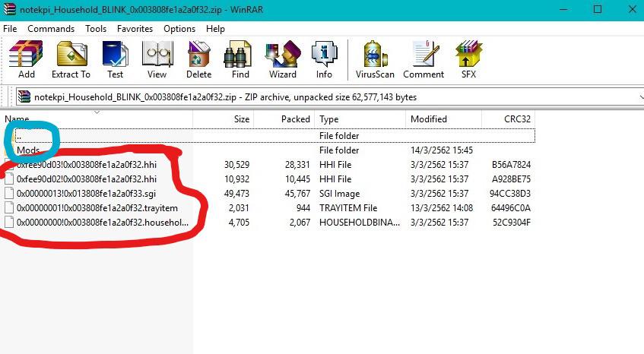The height and width of the screenshot is (354, 644).
Task: Sort by the Packed column header
Action: 284,119
